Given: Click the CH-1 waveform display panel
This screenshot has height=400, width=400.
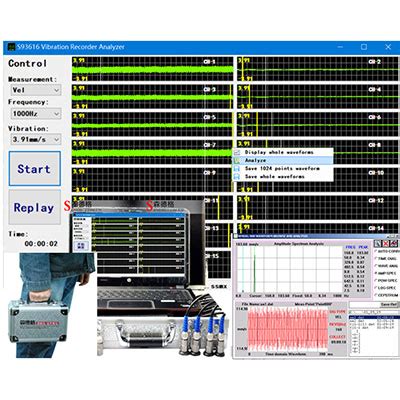Looking at the screenshot, I should (153, 69).
